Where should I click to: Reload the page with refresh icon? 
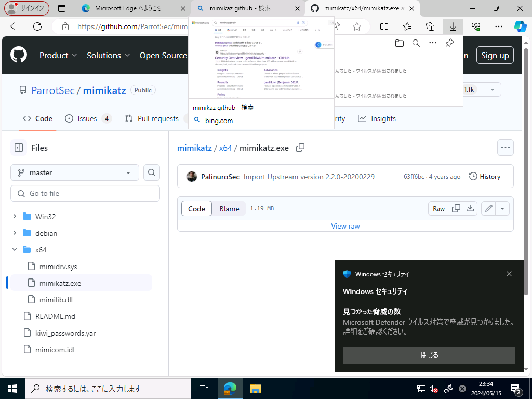37,26
